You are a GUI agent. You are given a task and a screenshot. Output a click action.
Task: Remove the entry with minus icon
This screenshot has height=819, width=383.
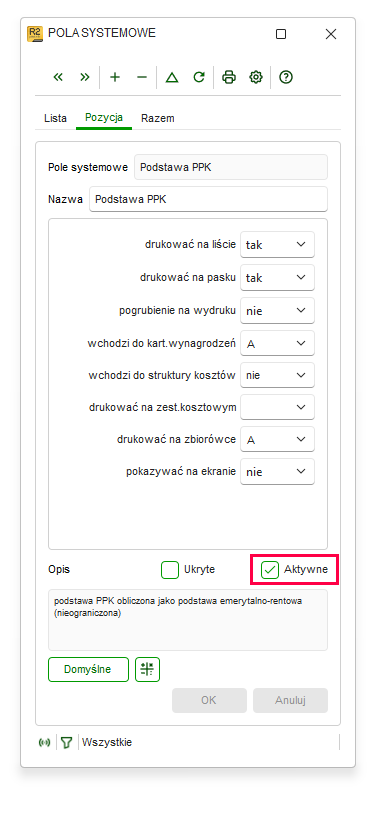pos(142,77)
